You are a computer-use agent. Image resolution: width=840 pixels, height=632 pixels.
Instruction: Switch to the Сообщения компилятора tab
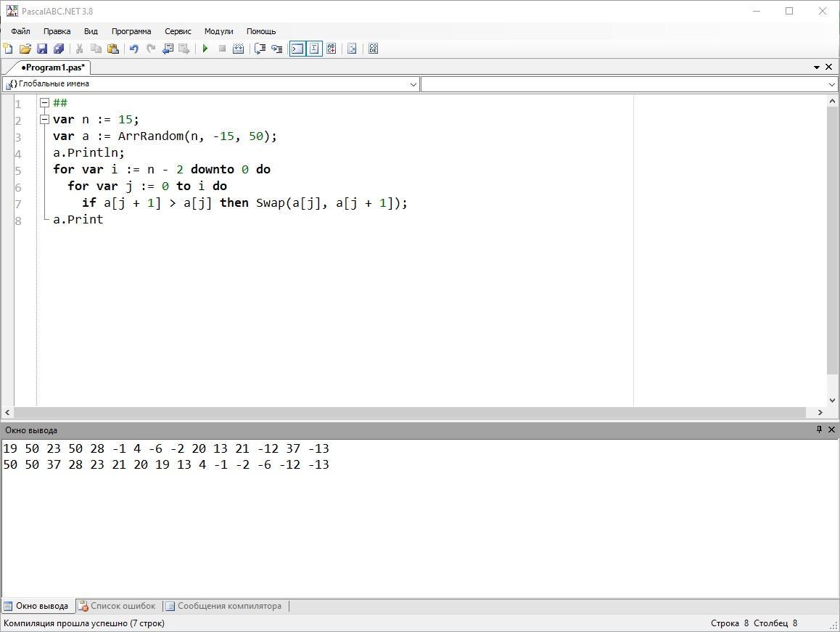pos(223,606)
